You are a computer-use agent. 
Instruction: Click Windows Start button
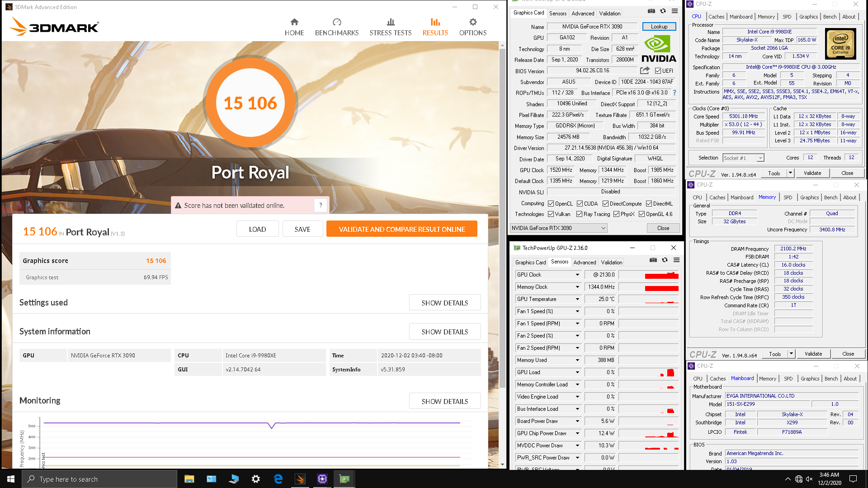pyautogui.click(x=11, y=479)
